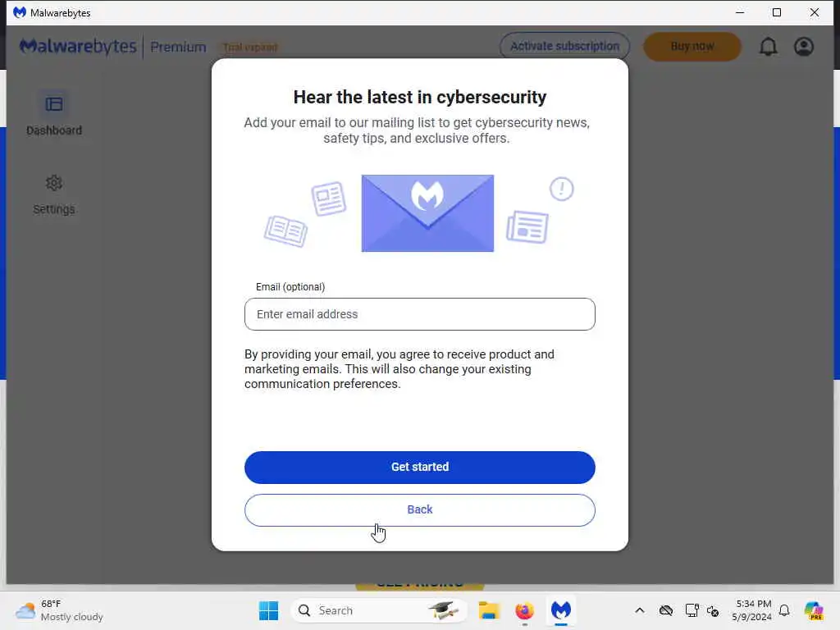Viewport: 840px width, 630px height.
Task: Click the Get started button
Action: click(419, 467)
